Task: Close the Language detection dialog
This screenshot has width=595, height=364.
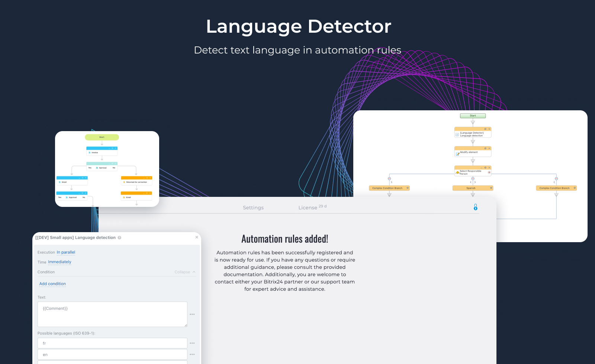Action: point(197,237)
